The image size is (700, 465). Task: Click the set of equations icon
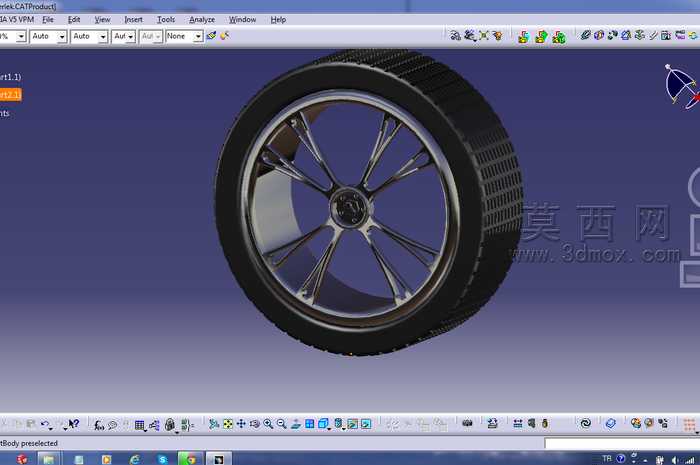tap(187, 425)
